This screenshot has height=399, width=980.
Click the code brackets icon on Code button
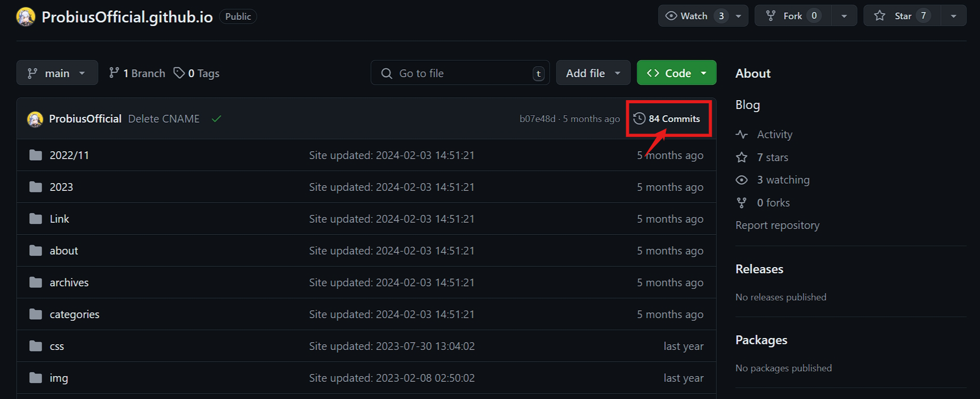(653, 73)
